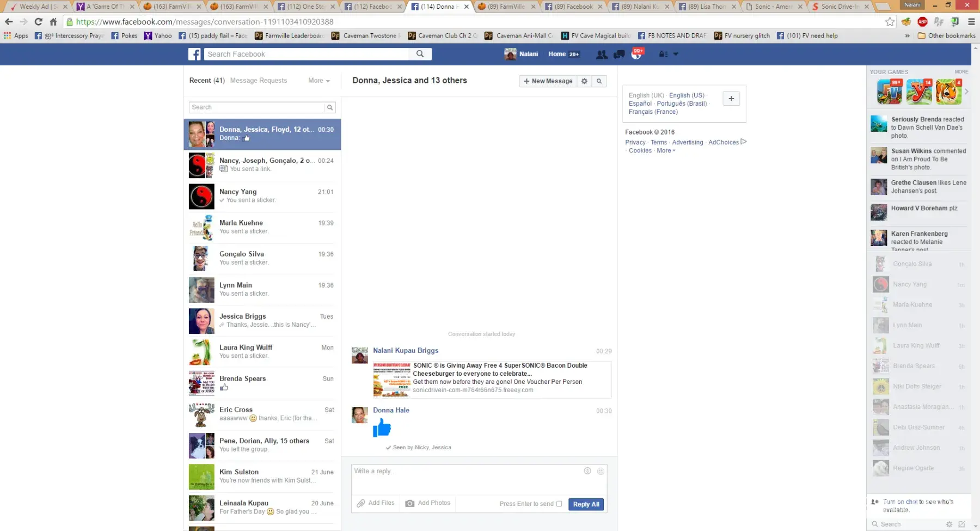This screenshot has width=980, height=531.
Task: Bookmark this page with star icon
Action: pos(890,22)
